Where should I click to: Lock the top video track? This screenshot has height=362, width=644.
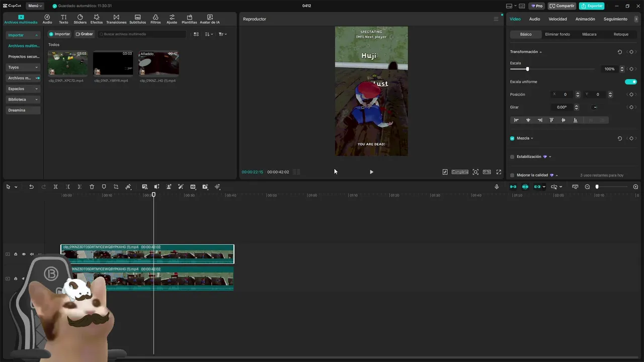click(x=15, y=254)
